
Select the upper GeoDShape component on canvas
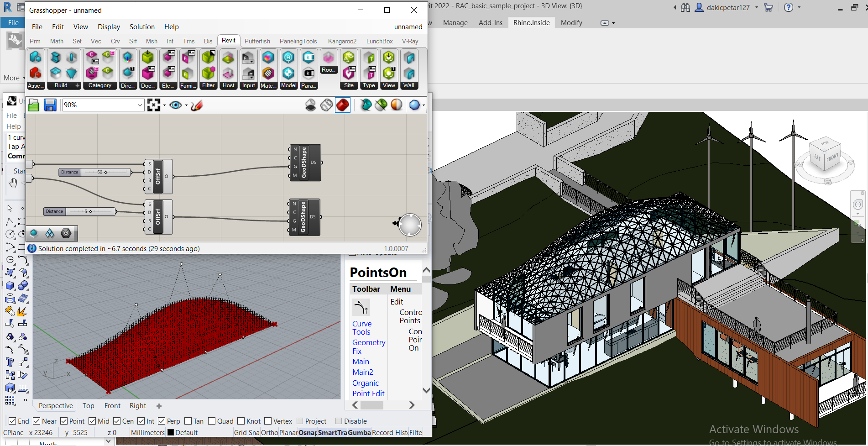[x=305, y=163]
